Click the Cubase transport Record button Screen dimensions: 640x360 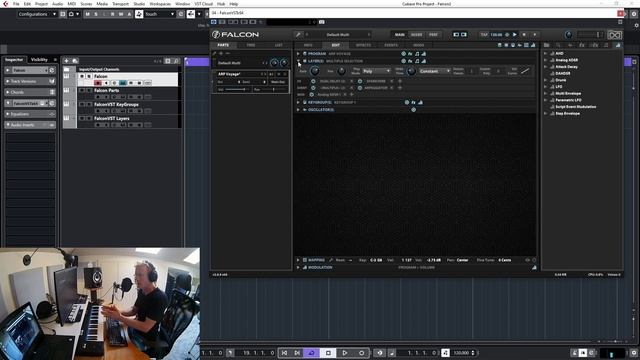362,353
